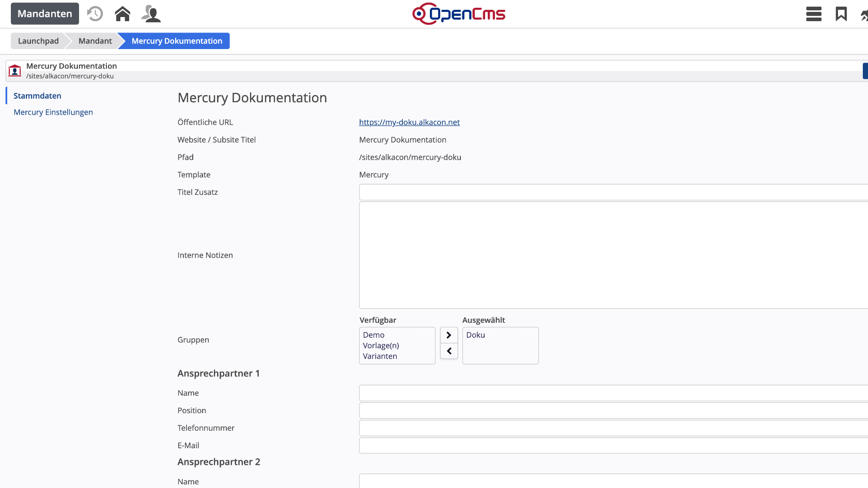Viewport: 868px width, 488px height.
Task: Switch to Mercury Einstellungen
Action: [53, 113]
